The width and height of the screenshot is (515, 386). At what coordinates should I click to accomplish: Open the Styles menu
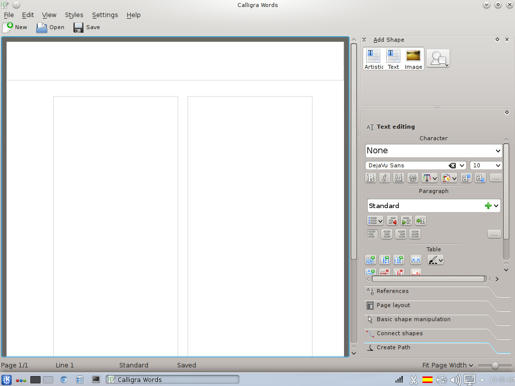[74, 15]
